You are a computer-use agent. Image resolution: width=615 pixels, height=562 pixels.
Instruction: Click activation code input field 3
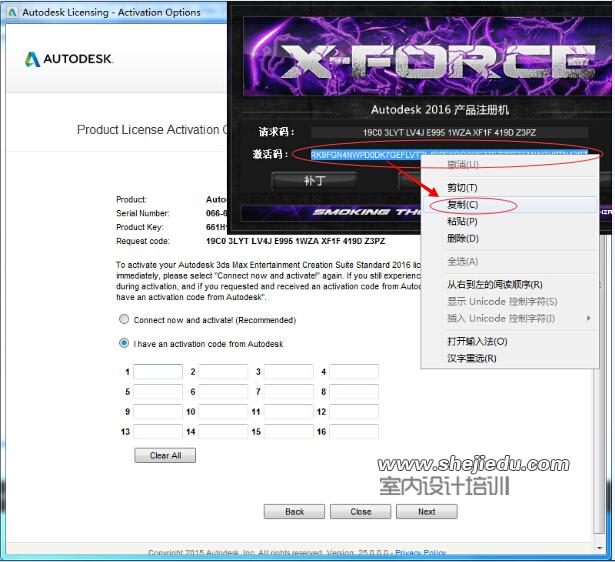[289, 371]
